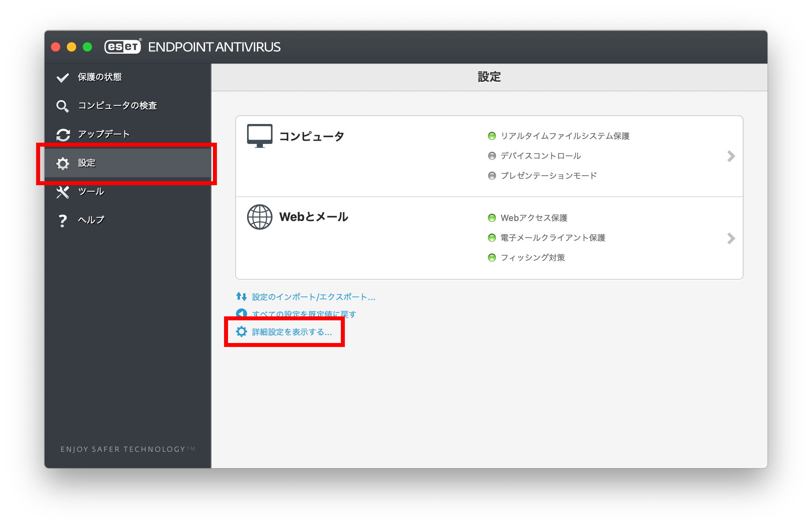Toggle プレゼンテーションモード status indicator
The width and height of the screenshot is (812, 527).
(x=492, y=176)
